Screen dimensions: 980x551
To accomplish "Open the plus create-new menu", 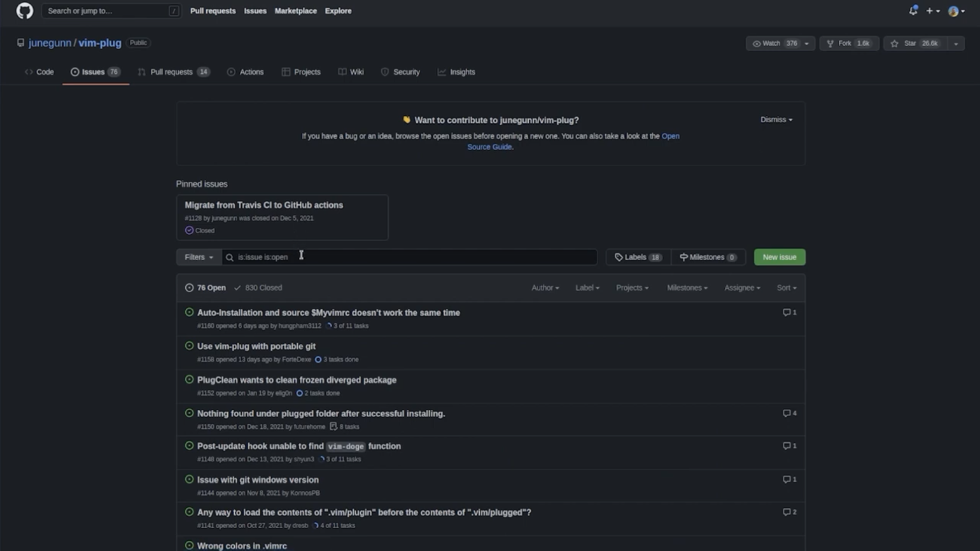I will pyautogui.click(x=933, y=11).
